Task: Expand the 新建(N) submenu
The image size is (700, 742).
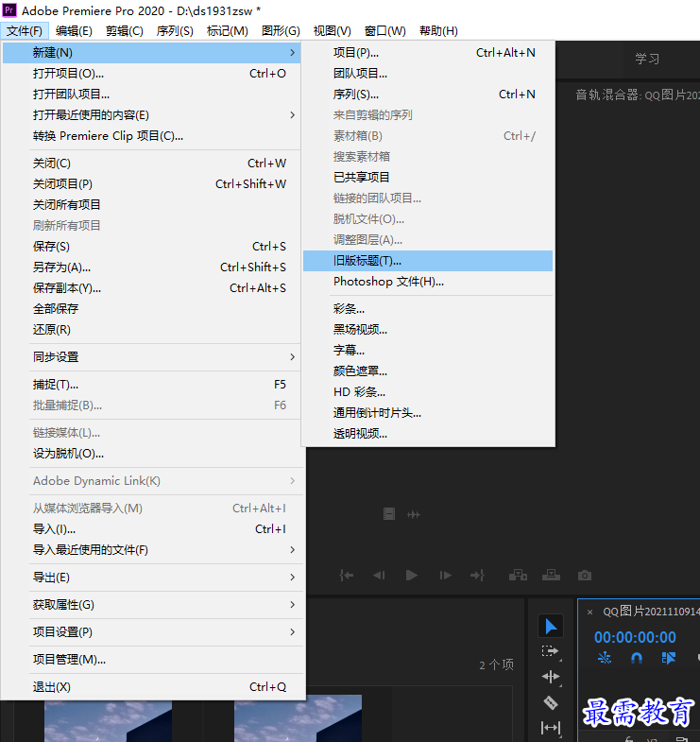Action: (x=151, y=53)
